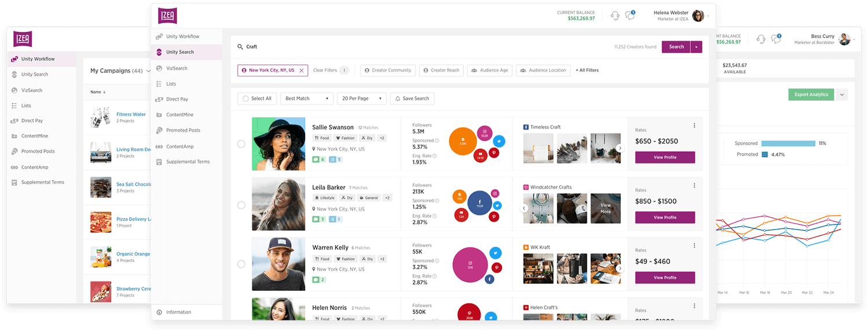Sort by Name column in left window
The height and width of the screenshot is (332, 868).
click(98, 92)
